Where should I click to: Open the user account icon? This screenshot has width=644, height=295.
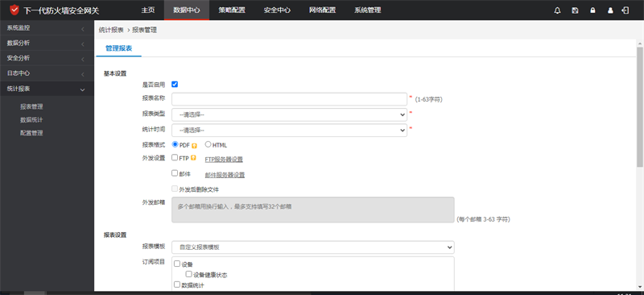click(x=610, y=10)
